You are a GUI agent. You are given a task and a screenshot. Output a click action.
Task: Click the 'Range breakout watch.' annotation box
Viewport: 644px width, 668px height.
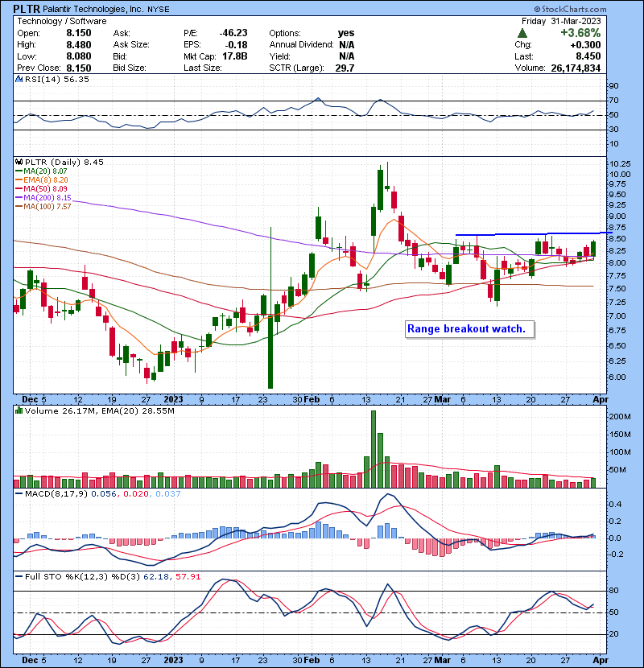(x=469, y=329)
